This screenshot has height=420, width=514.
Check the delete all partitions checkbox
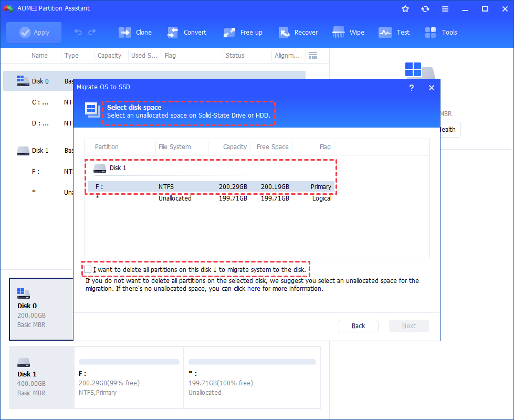coord(88,269)
